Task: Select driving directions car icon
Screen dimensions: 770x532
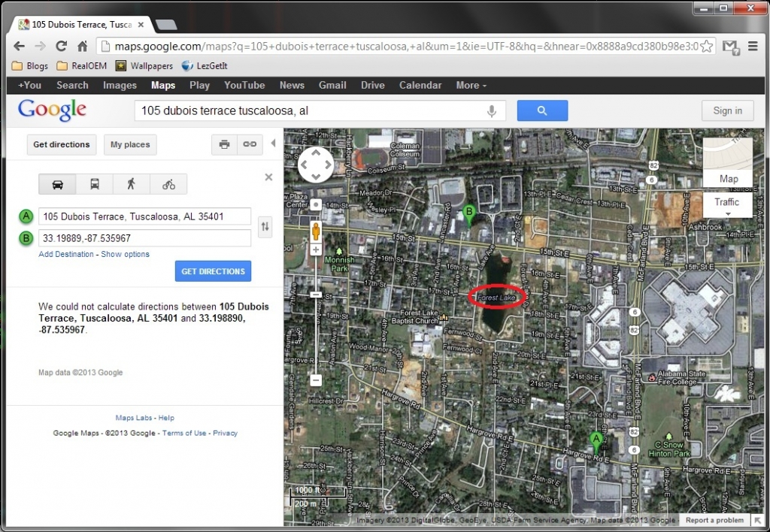Action: click(x=57, y=184)
